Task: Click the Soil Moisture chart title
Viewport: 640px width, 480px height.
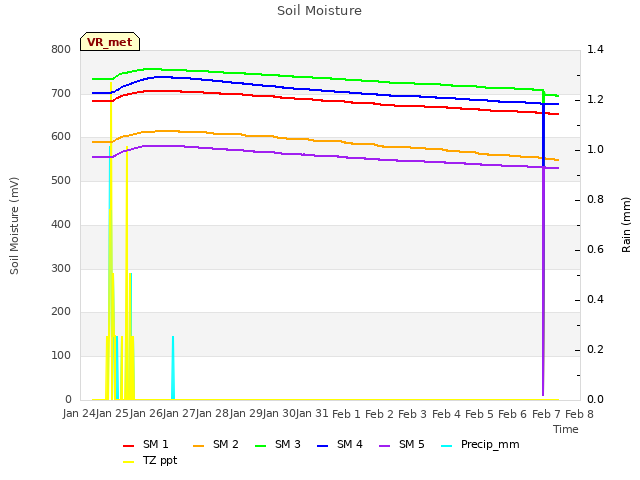Action: click(319, 11)
